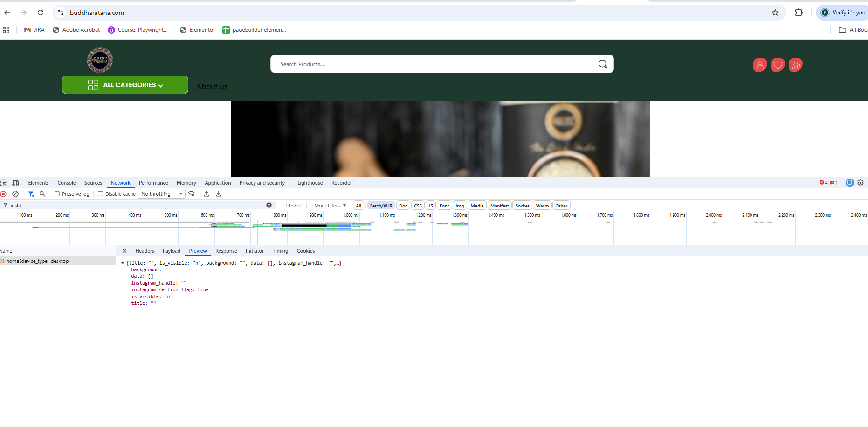Clear the network log
This screenshot has width=868, height=427.
pos(15,194)
